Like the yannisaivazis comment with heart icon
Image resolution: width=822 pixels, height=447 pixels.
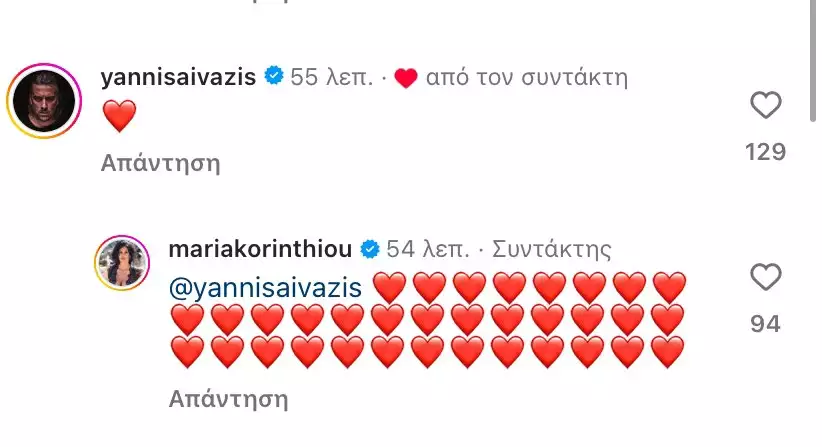(x=766, y=105)
